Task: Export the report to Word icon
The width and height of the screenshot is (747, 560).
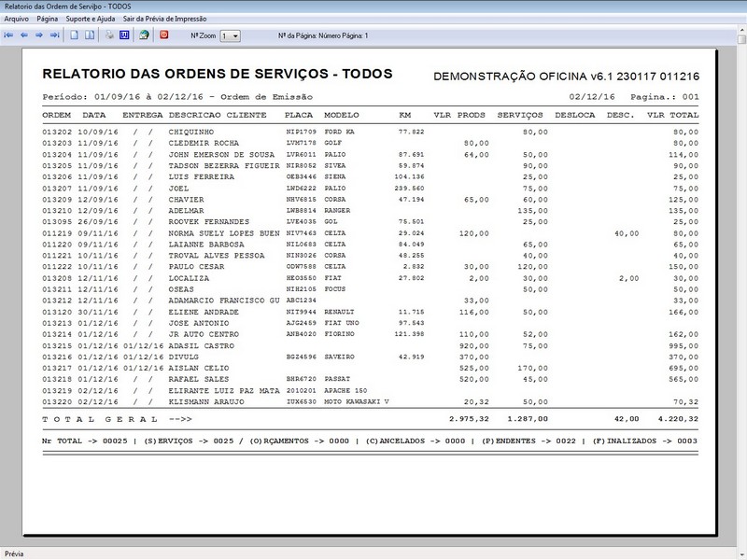Action: pyautogui.click(x=126, y=35)
